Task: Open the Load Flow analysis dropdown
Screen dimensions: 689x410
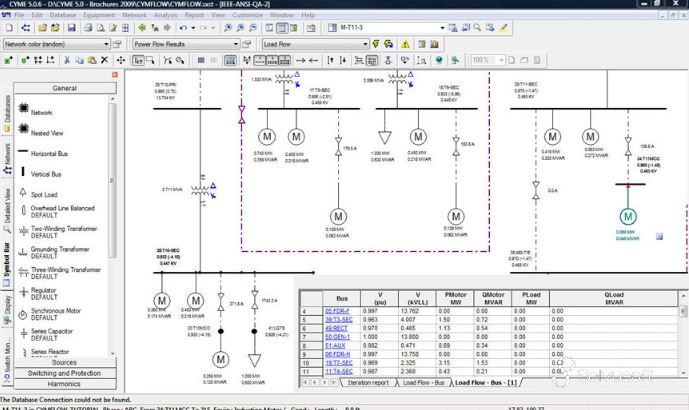Action: coord(315,44)
